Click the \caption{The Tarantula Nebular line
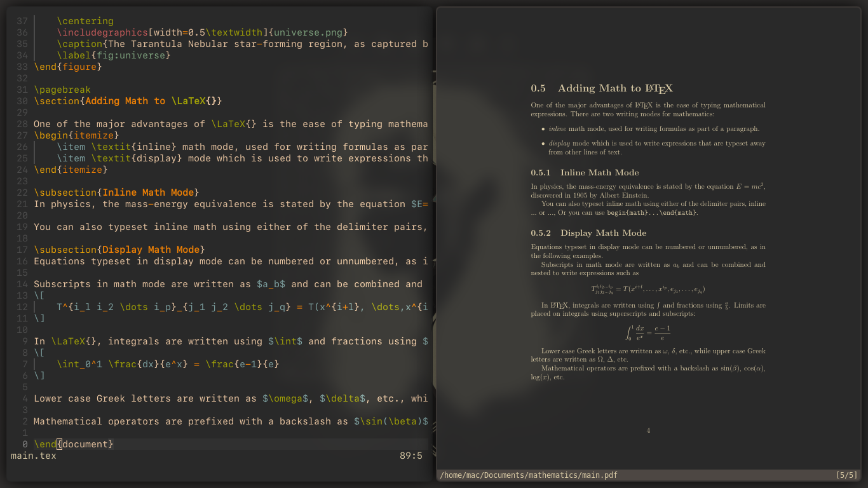The image size is (868, 488). tap(241, 44)
